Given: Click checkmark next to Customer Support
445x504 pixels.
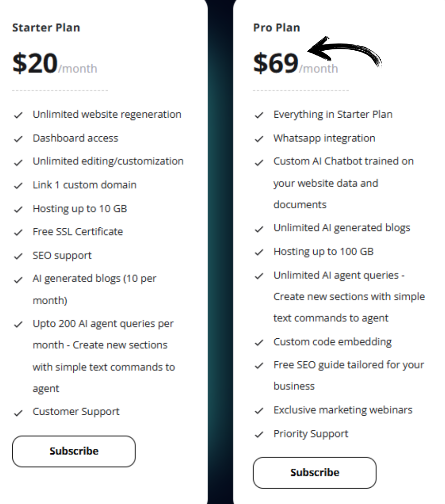Looking at the screenshot, I should tap(18, 413).
